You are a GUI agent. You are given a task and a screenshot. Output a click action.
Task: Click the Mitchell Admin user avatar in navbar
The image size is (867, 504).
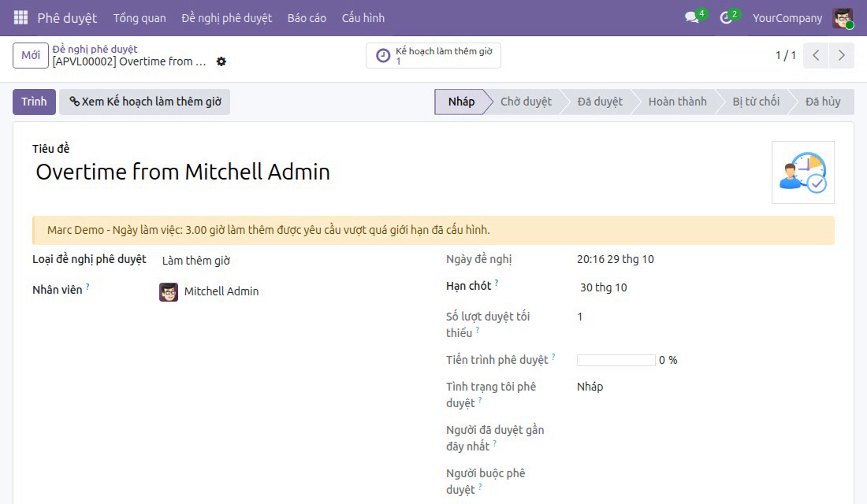(843, 17)
